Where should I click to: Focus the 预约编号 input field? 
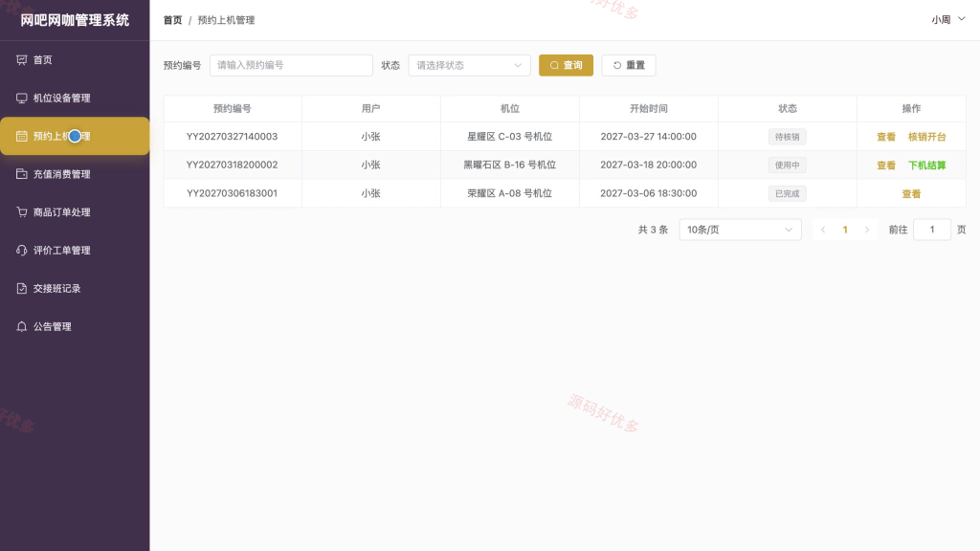click(291, 66)
